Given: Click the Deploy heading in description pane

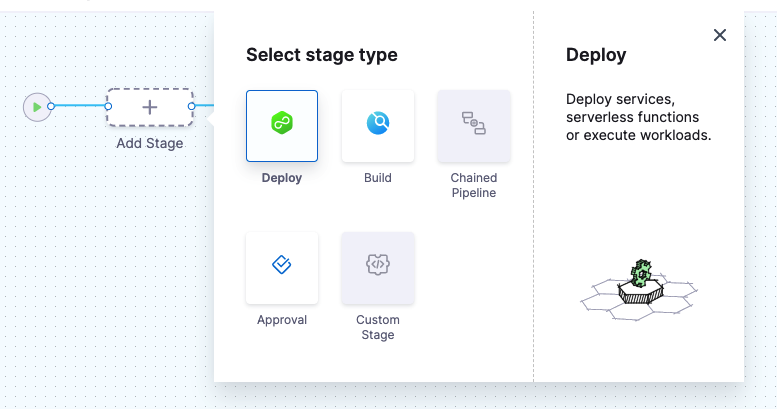Looking at the screenshot, I should tap(596, 55).
